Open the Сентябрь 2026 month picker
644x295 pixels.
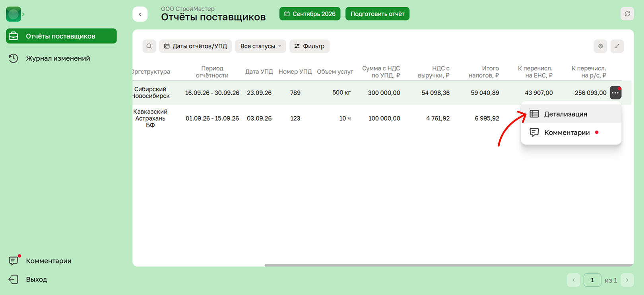[x=310, y=14]
